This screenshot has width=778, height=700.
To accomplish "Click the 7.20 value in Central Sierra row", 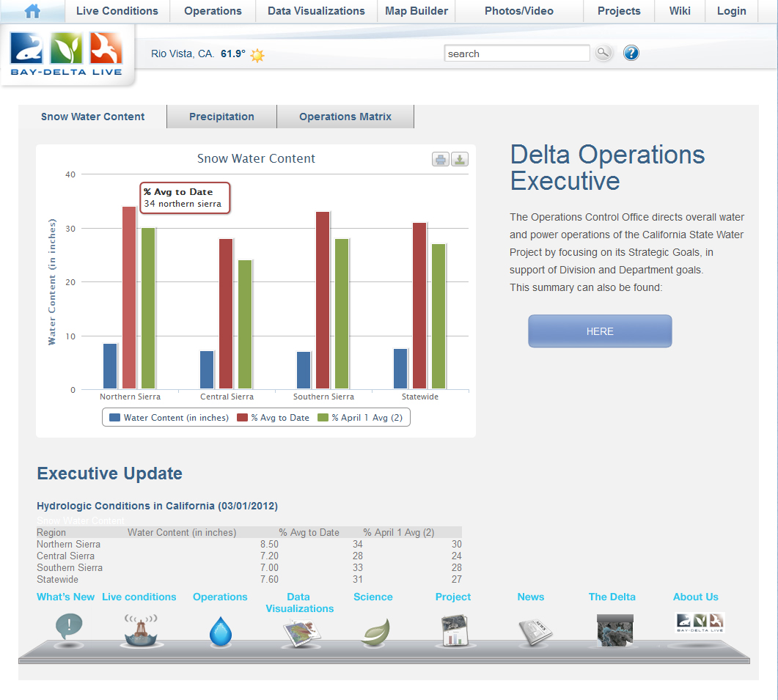I will 269,556.
